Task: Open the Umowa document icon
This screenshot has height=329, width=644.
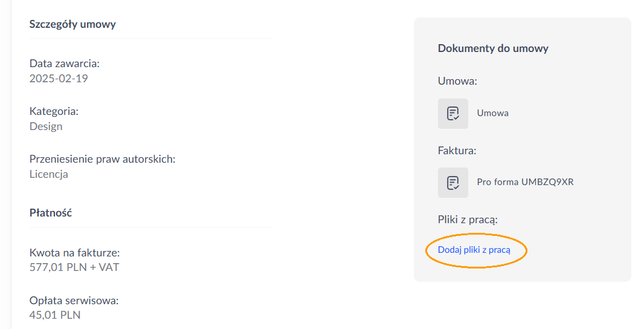Action: pyautogui.click(x=453, y=114)
